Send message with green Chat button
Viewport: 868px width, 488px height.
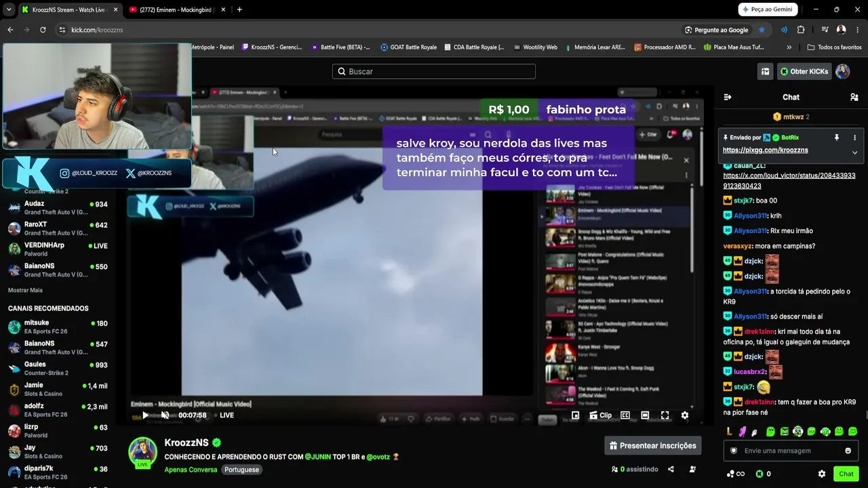click(846, 474)
